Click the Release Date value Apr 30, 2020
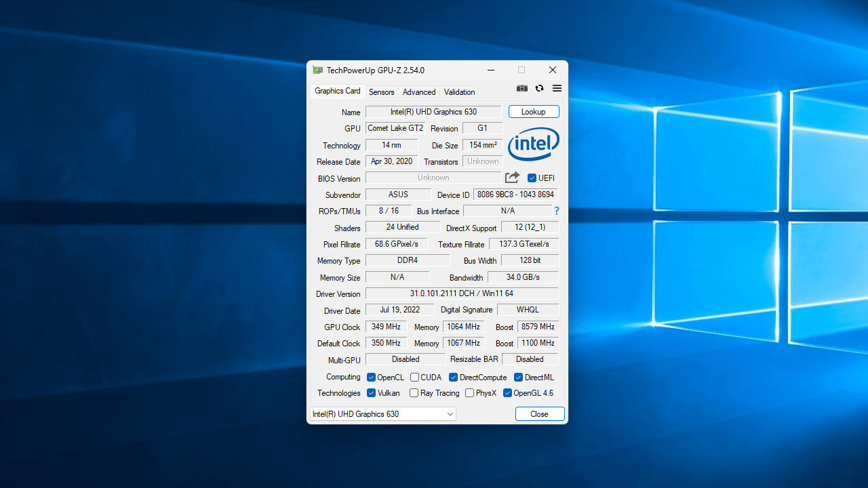The width and height of the screenshot is (868, 488). (391, 161)
